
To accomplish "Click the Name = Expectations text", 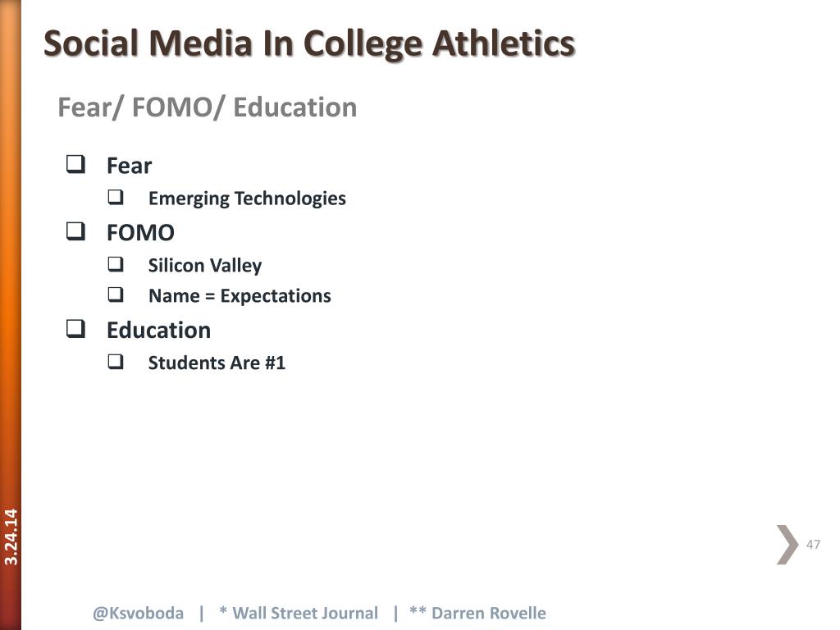I will click(240, 296).
